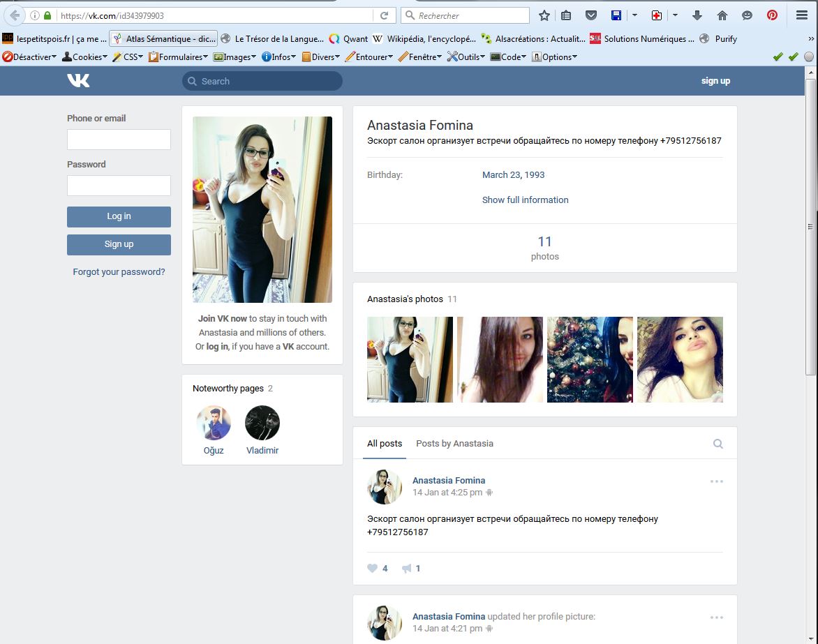Open the Images dropdown menu

point(235,57)
